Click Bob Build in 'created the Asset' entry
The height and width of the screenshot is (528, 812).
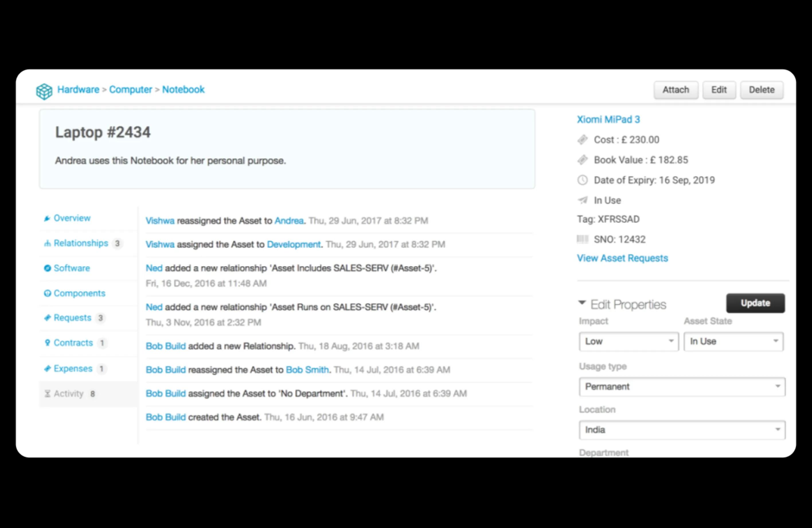click(x=166, y=417)
